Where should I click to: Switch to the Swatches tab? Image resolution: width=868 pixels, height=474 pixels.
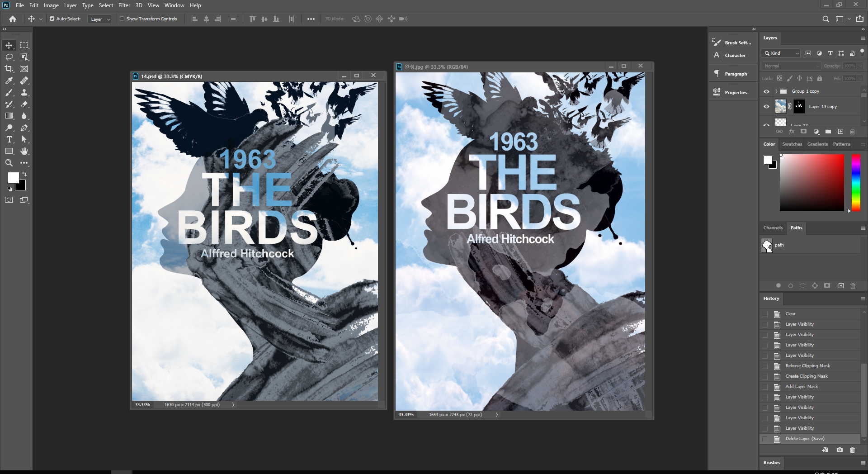point(792,144)
